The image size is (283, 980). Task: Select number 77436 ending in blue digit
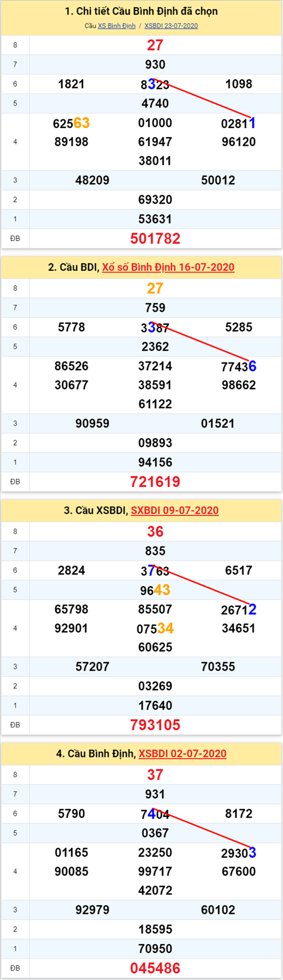click(x=238, y=366)
